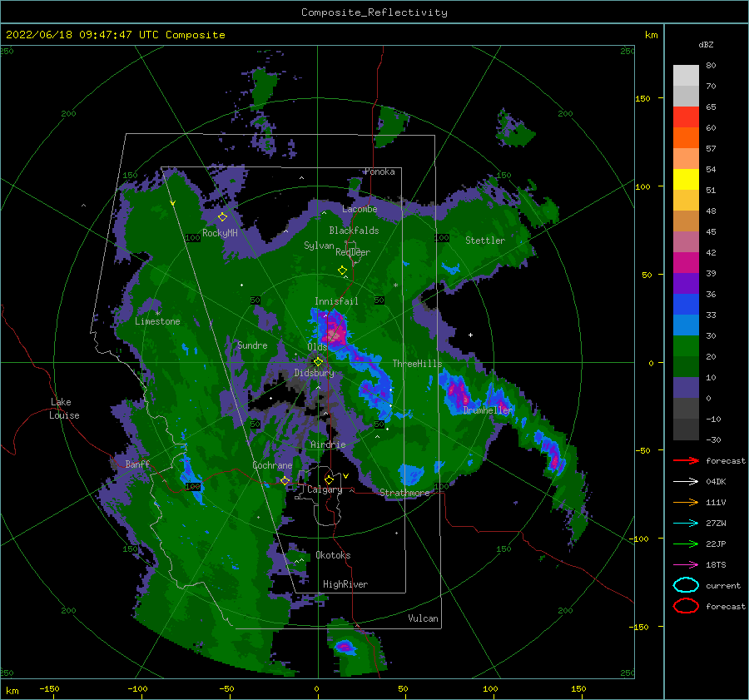
Task: Click the Vulcan label
Action: pos(423,618)
